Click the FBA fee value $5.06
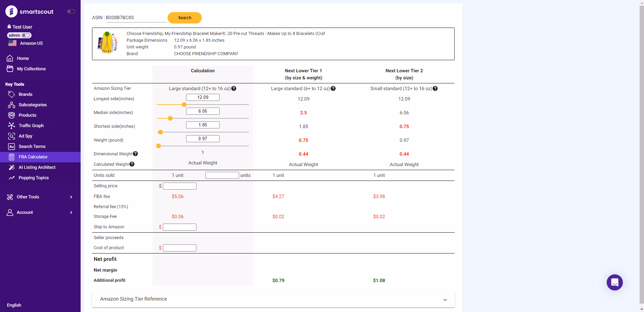 tap(178, 196)
